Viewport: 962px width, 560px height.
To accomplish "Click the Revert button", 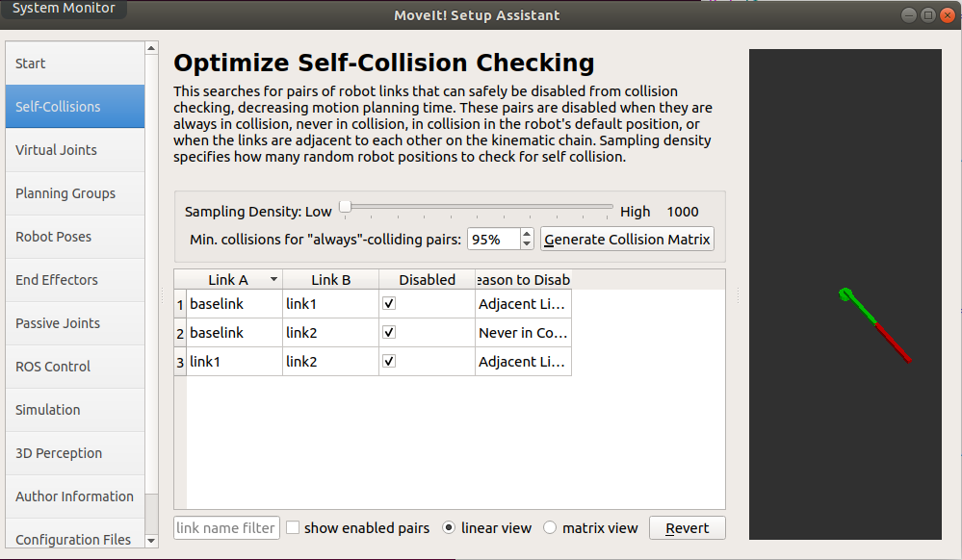I will [x=687, y=527].
